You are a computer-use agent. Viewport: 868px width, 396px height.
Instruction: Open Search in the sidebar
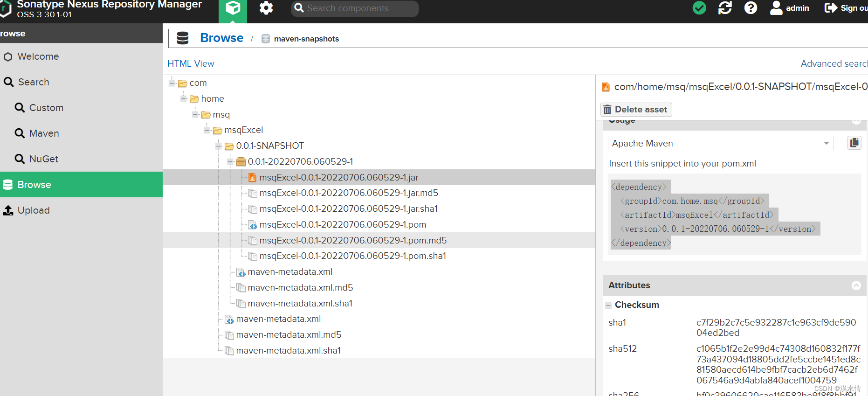click(81, 82)
